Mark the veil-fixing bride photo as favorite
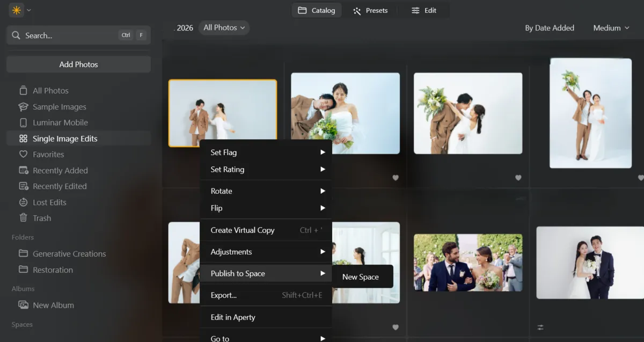The height and width of the screenshot is (342, 644). (x=396, y=327)
